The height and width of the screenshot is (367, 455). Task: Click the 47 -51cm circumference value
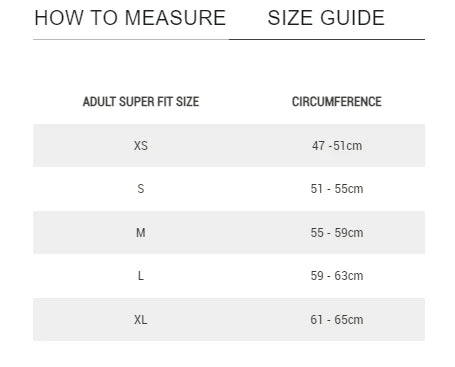click(337, 146)
